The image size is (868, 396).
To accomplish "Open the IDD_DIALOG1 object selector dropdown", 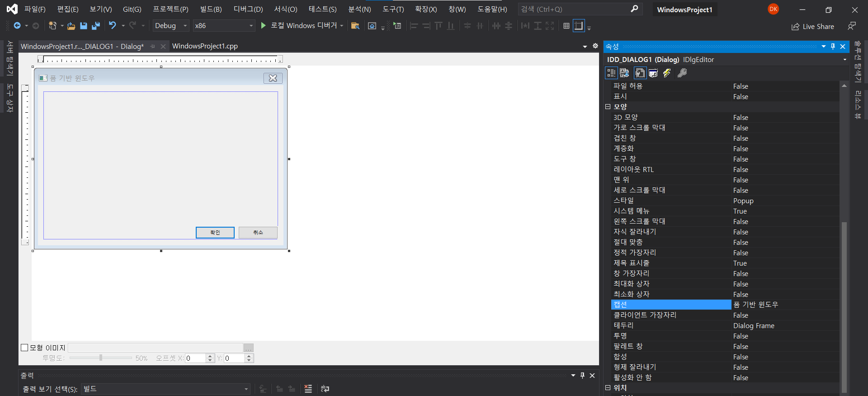I will [x=844, y=60].
